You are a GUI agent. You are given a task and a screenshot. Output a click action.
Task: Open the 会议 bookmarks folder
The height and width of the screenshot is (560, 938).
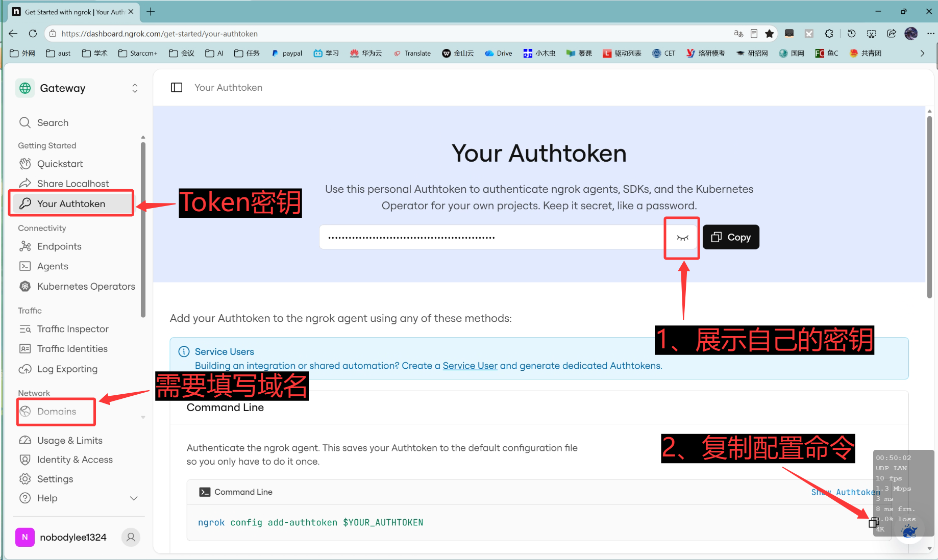[182, 53]
